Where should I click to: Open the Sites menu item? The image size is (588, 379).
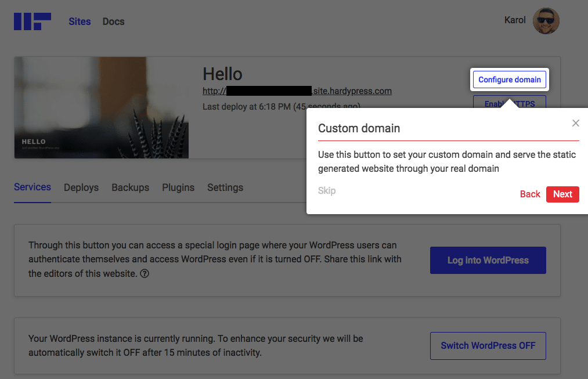pyautogui.click(x=80, y=21)
